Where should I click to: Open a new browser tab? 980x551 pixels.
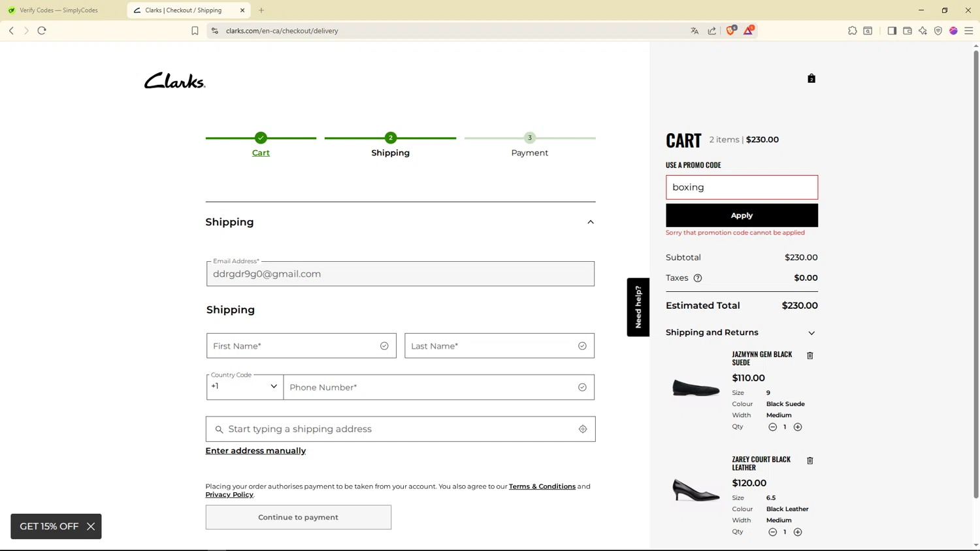[x=261, y=10]
